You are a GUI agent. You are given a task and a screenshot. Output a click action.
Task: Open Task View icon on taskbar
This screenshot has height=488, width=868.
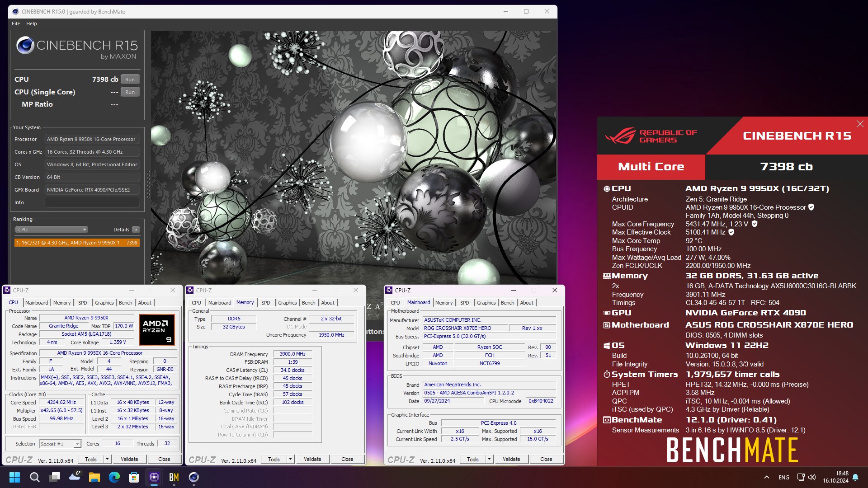[x=55, y=477]
